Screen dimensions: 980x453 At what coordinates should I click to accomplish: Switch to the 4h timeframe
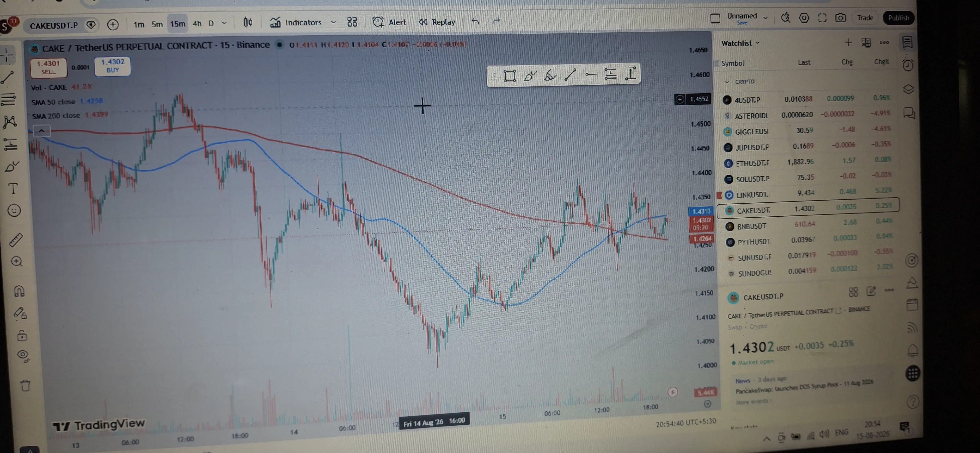pos(197,23)
